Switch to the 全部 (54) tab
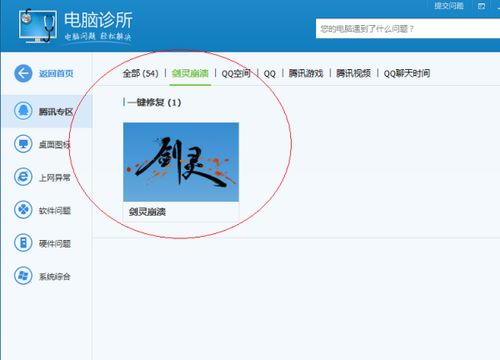The image size is (500, 360). (140, 73)
